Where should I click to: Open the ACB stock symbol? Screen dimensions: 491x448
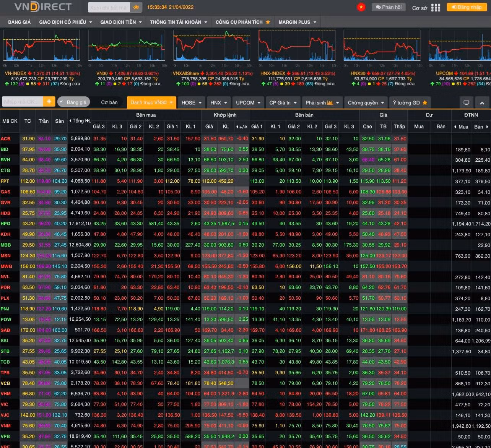(6, 139)
